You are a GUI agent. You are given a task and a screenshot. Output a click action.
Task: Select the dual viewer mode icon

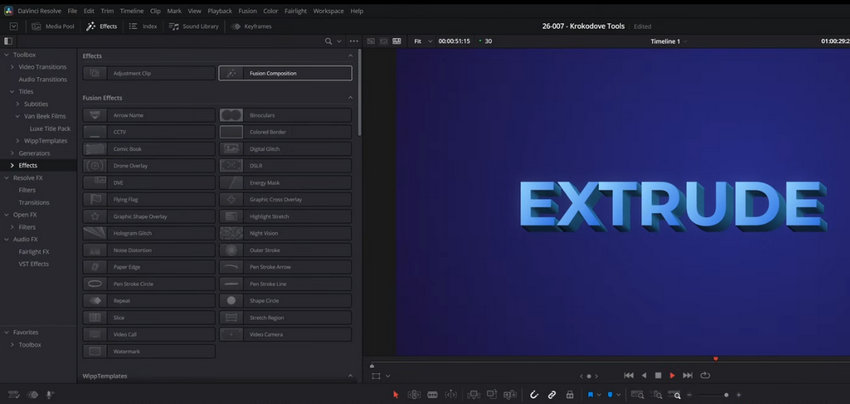397,41
